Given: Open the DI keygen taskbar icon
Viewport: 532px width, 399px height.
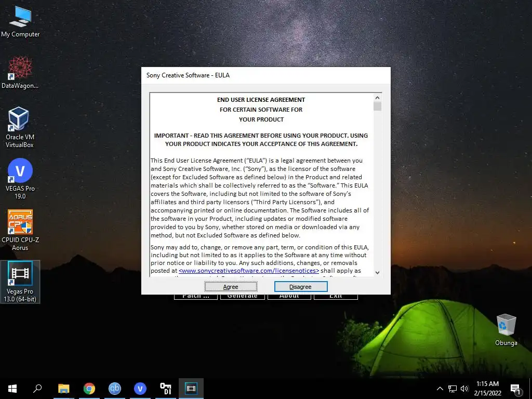Looking at the screenshot, I should point(166,389).
